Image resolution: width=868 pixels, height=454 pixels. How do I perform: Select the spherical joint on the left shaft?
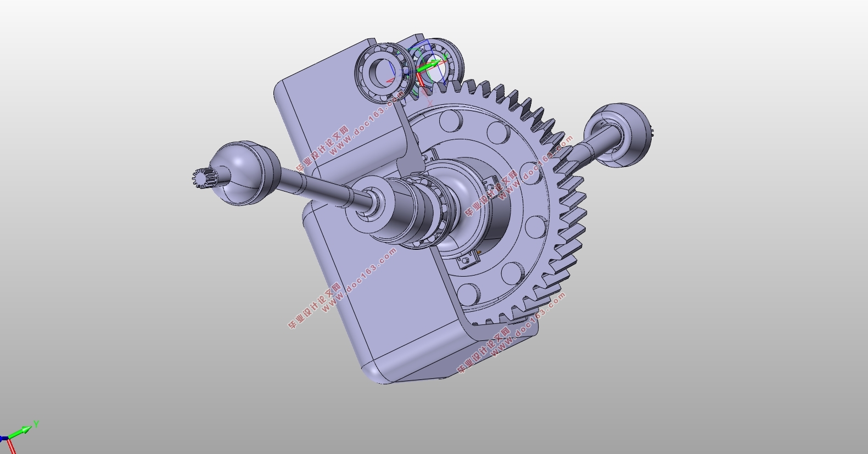click(x=245, y=172)
